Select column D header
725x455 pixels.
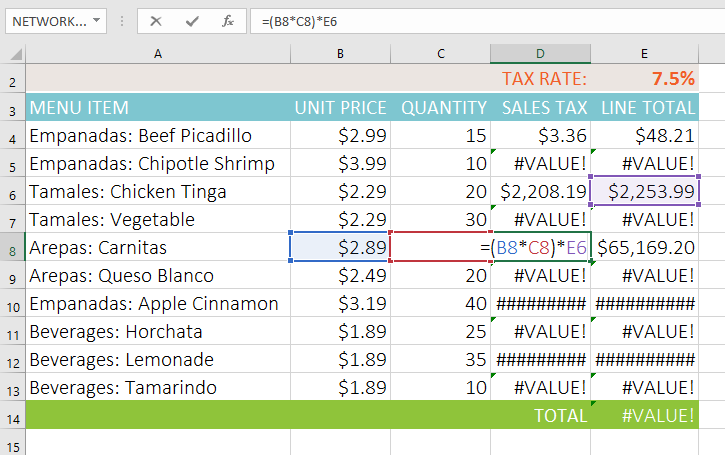[540, 53]
